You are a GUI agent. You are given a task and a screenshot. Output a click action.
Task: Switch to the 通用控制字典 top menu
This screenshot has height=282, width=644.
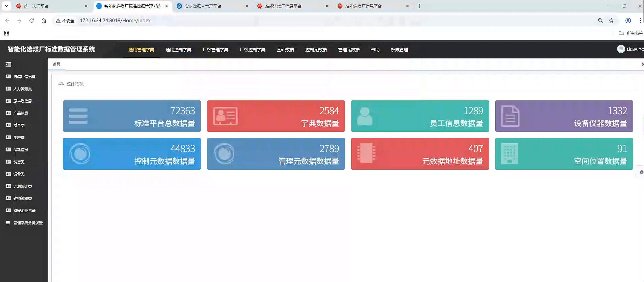(x=178, y=50)
